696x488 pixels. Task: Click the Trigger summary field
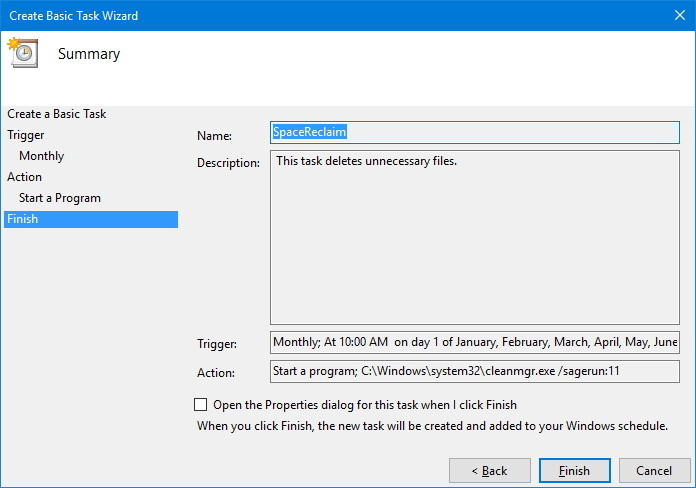pos(474,342)
